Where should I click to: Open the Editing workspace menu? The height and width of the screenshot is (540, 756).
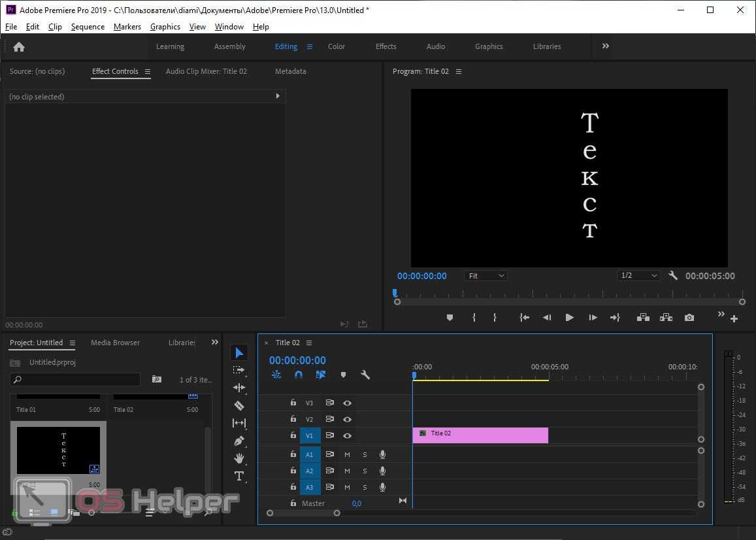[310, 47]
